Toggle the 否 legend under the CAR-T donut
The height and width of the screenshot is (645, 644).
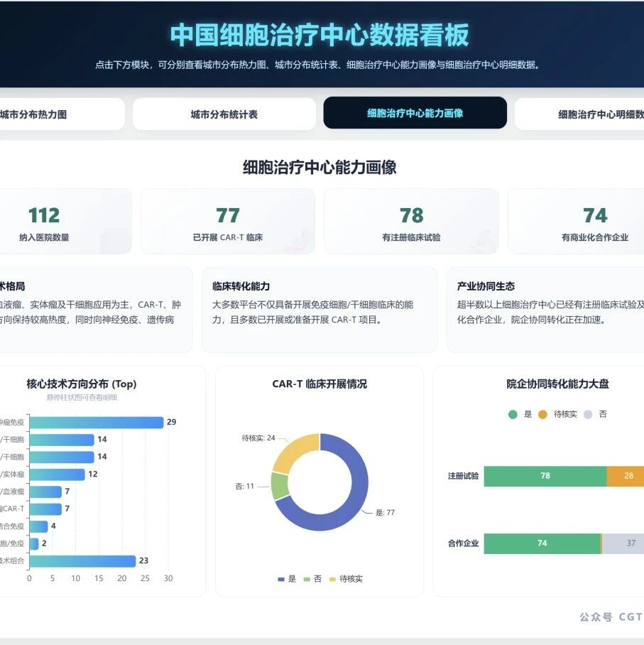[x=312, y=579]
